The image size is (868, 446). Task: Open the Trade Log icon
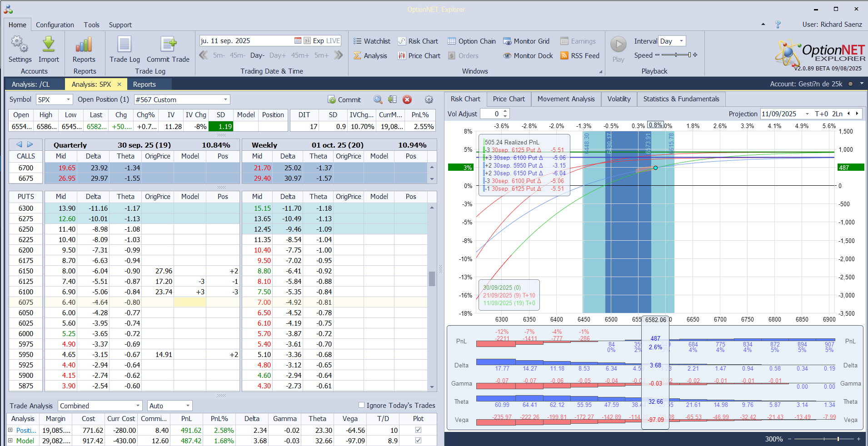[125, 45]
